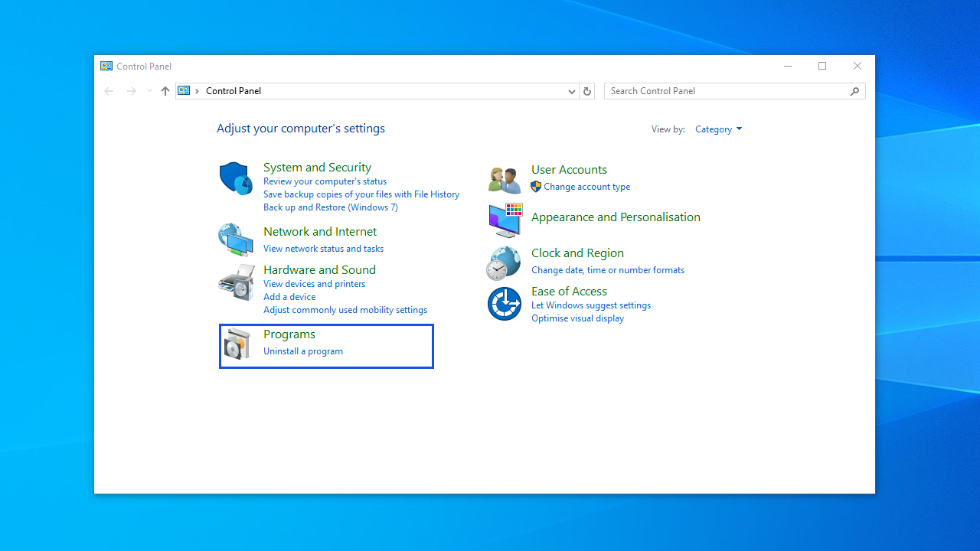Click Let Windows suggest settings

[591, 305]
